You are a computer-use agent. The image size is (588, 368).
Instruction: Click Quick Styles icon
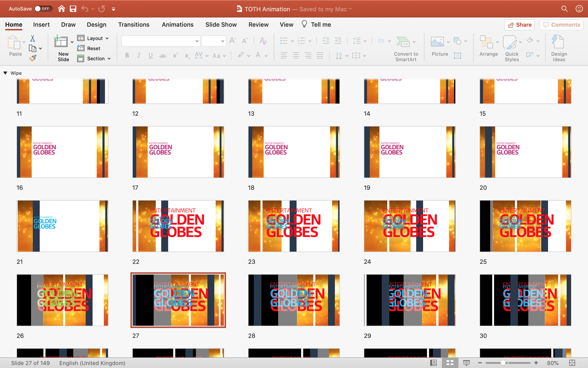click(x=510, y=42)
